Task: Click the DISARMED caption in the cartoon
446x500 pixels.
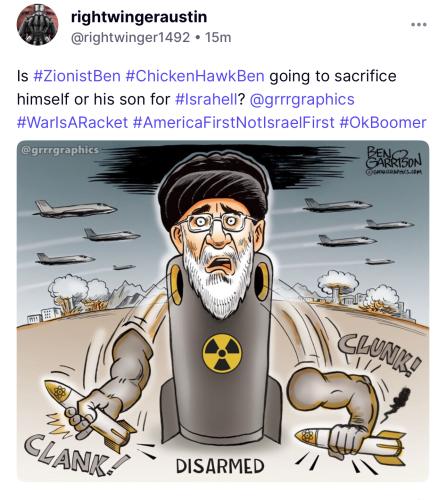Action: (220, 466)
